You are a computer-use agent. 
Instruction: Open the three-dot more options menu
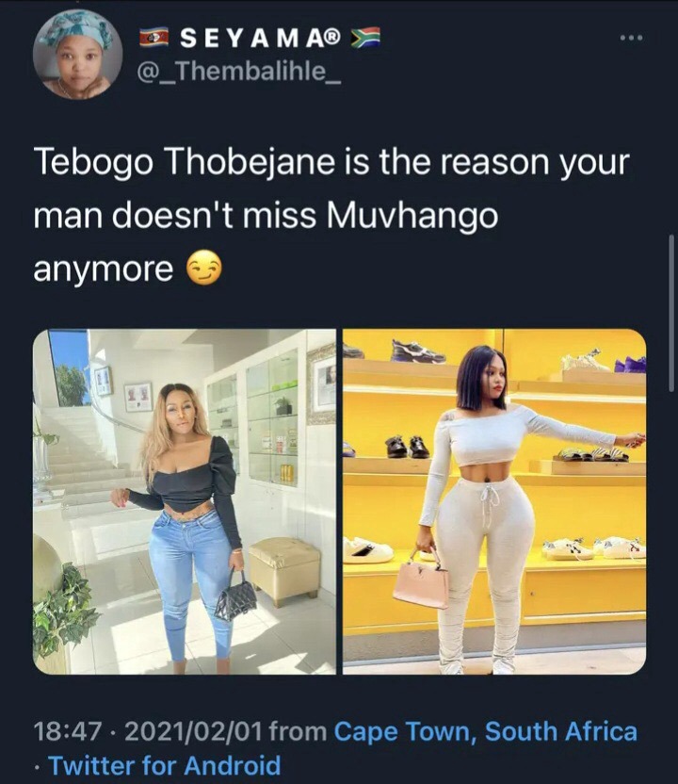point(631,38)
